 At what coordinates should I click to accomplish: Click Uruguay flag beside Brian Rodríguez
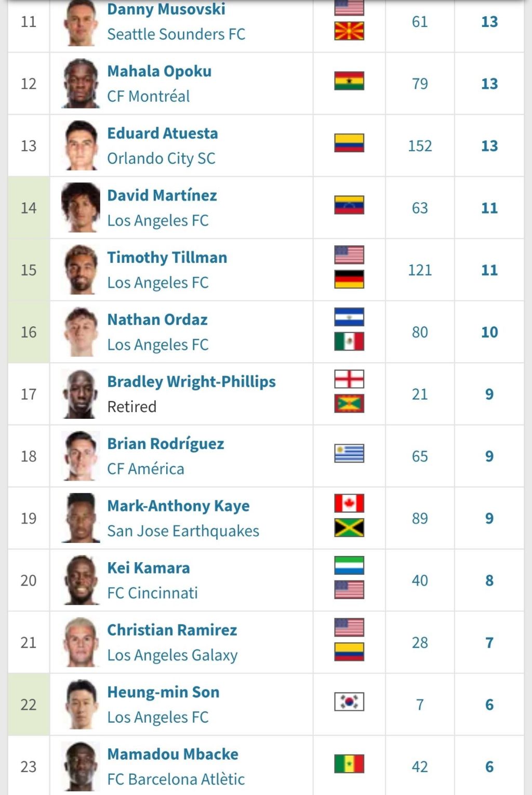[349, 454]
